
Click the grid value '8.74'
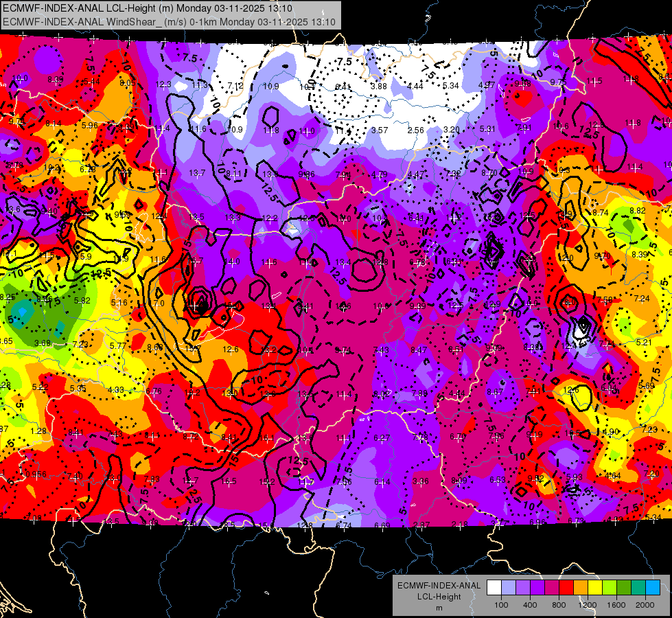click(601, 212)
